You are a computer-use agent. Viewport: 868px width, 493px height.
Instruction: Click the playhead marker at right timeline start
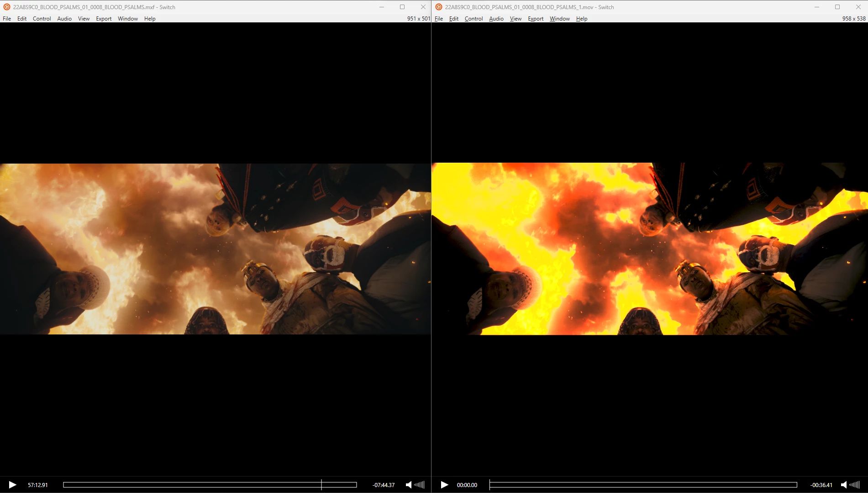coord(489,485)
